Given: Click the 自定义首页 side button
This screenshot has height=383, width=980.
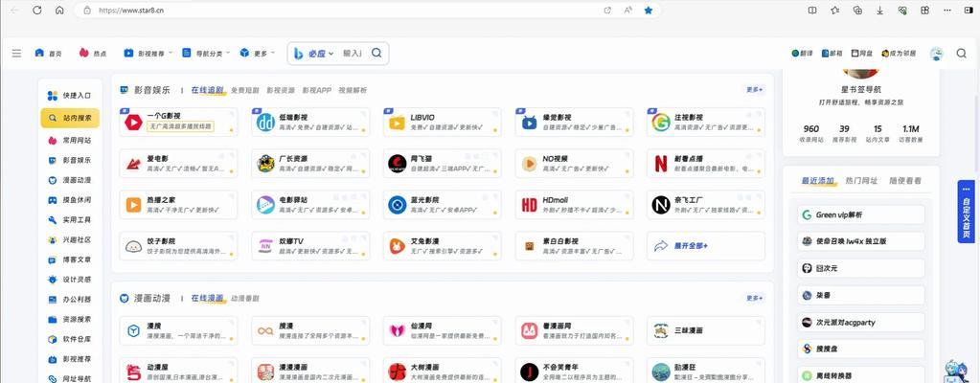Looking at the screenshot, I should pos(966,212).
